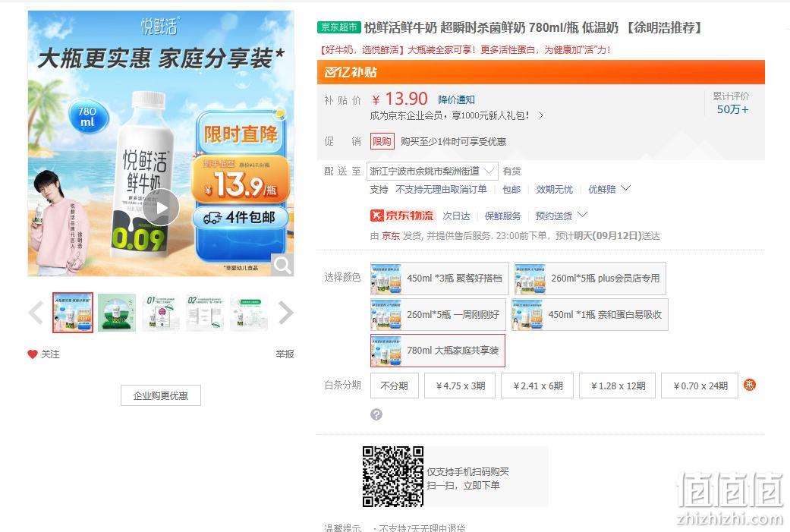Select the fifth product thumbnail
This screenshot has width=790, height=532.
pos(248,313)
